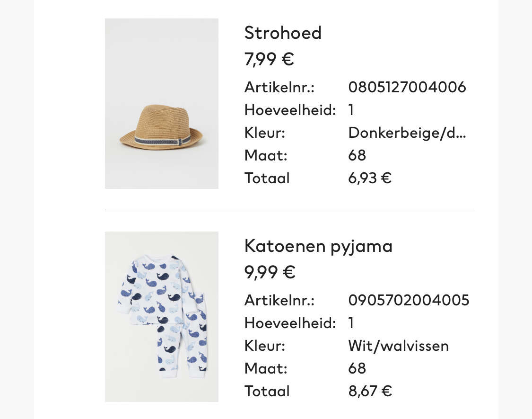
Task: Click the Maat value 68 for Strohoed
Action: click(357, 156)
